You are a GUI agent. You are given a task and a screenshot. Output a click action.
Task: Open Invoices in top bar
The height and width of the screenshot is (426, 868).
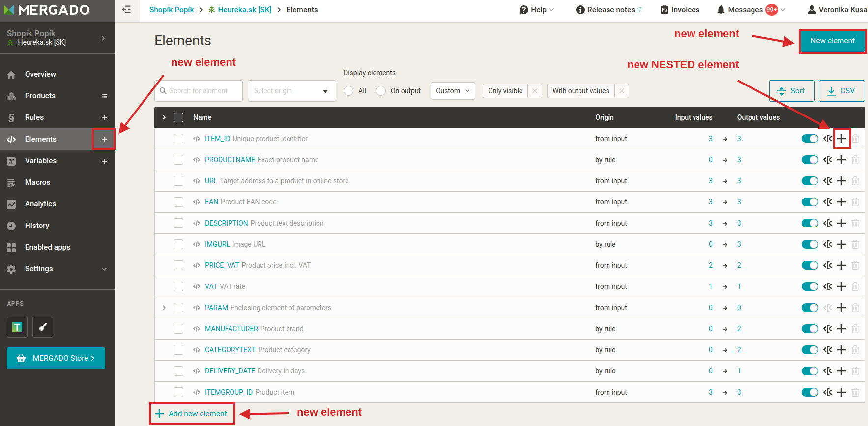coord(680,10)
